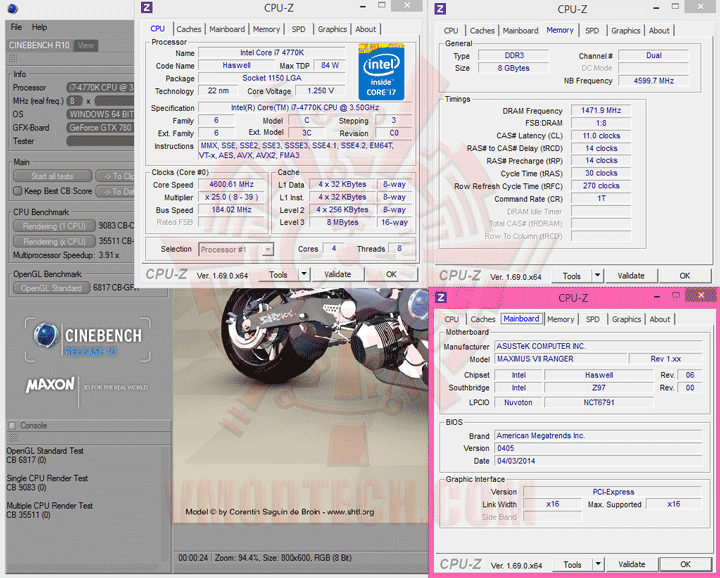Open Tools dropdown arrow in Memory window
This screenshot has height=578, width=720.
[597, 275]
